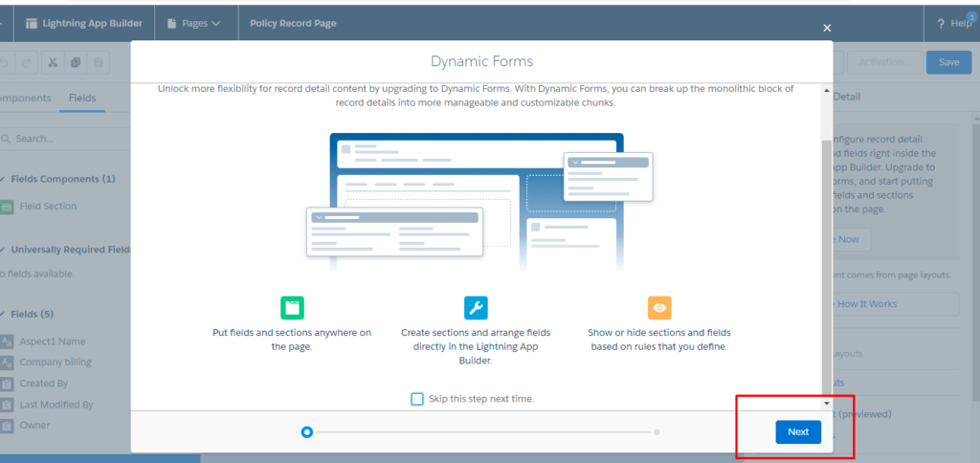Image resolution: width=980 pixels, height=463 pixels.
Task: Click the first progress step indicator
Action: point(306,431)
